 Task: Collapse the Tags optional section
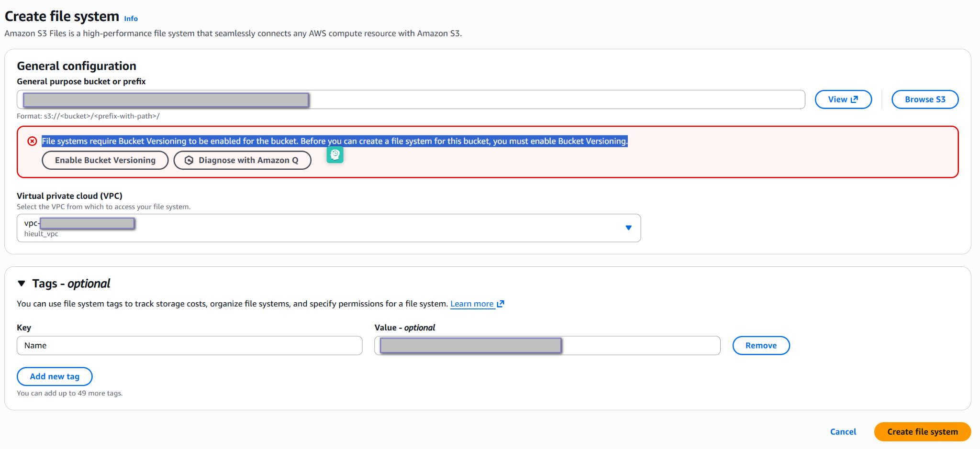pos(22,284)
